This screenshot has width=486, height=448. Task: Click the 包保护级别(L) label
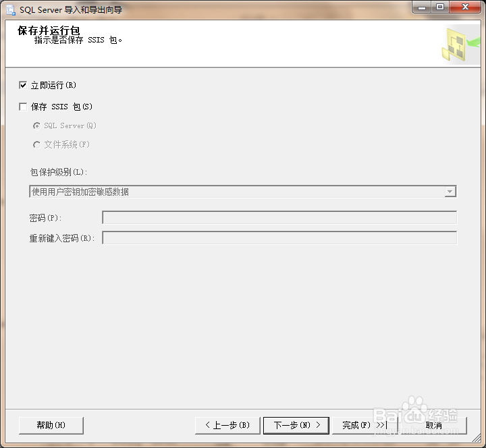(x=59, y=172)
